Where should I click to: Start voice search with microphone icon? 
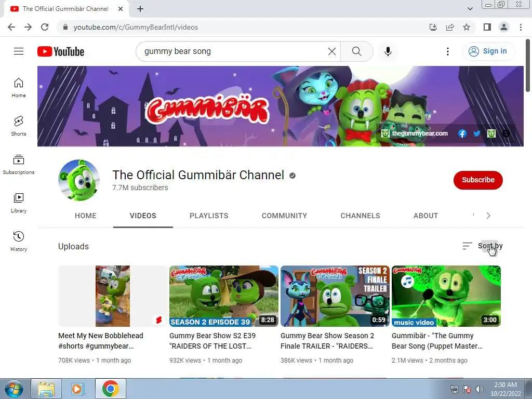388,51
